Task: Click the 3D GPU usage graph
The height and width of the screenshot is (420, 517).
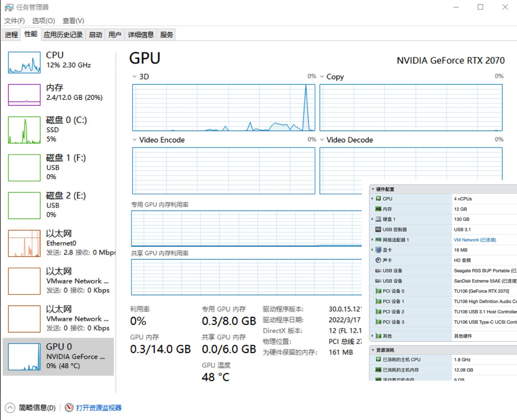Action: click(x=224, y=108)
